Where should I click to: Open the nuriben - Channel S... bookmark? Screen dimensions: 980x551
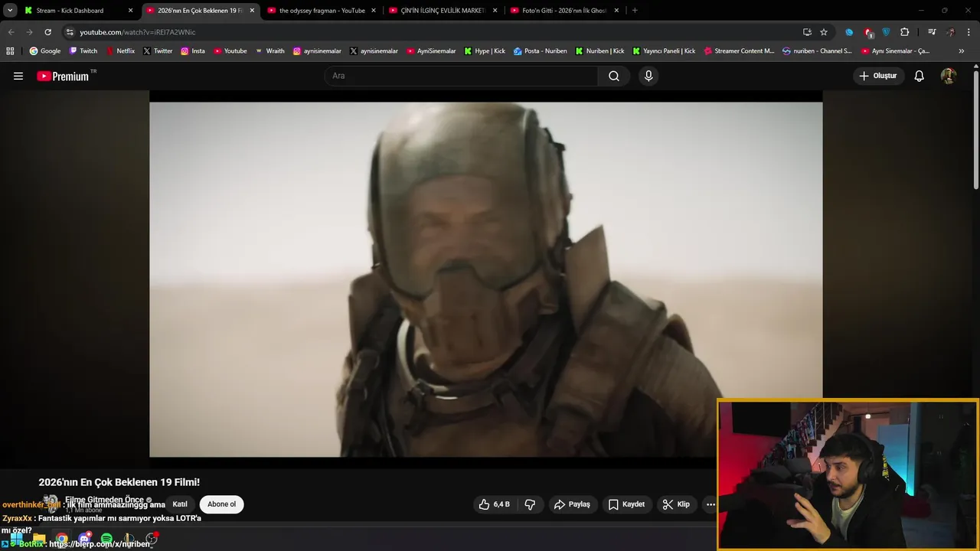tap(817, 51)
